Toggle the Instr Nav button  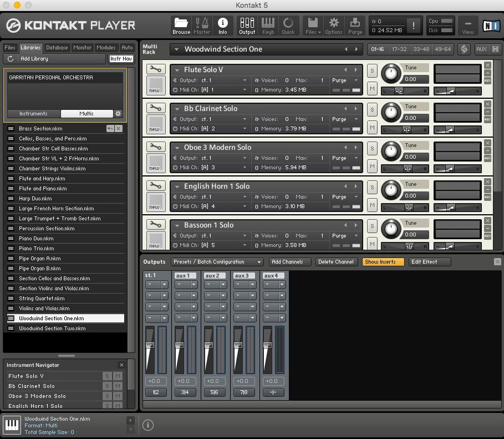coord(121,59)
